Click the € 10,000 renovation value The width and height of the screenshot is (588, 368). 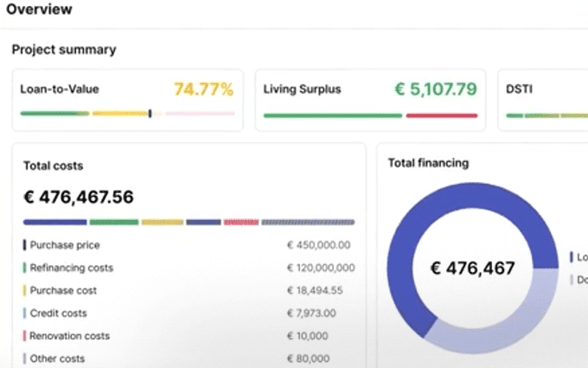308,336
